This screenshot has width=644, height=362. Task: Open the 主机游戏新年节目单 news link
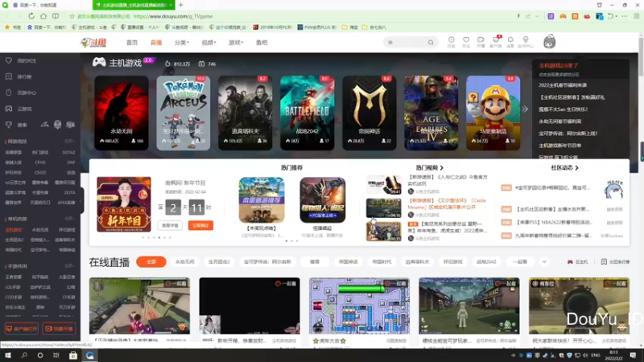[x=559, y=146]
